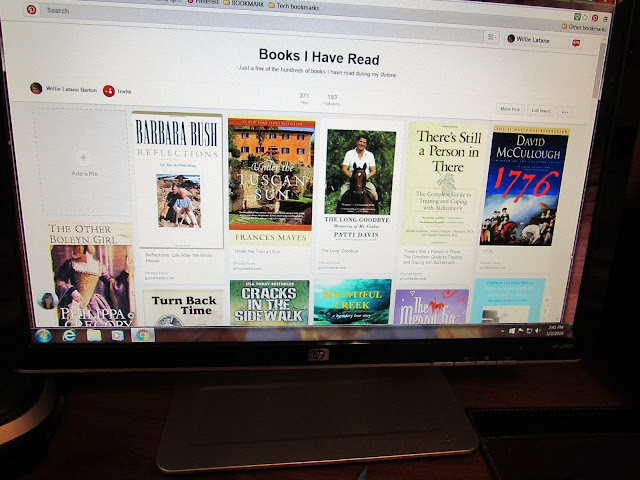Screen dimensions: 640x480
Task: Open Under the Tuscan Sun pin
Action: point(271,182)
